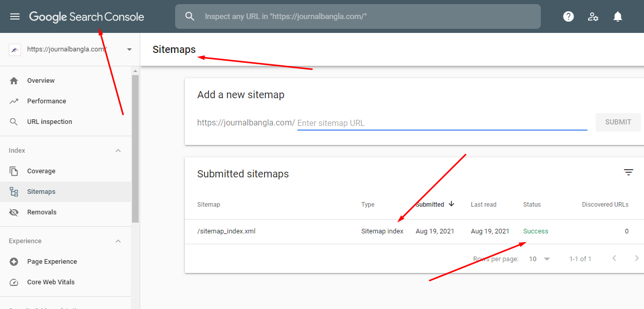
Task: Click the SUBMIT button
Action: pos(618,122)
